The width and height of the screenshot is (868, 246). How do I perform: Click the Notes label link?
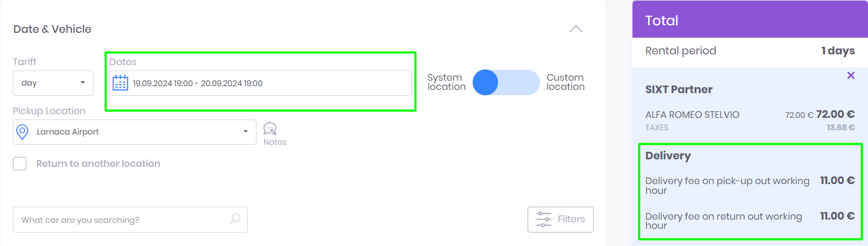(275, 142)
